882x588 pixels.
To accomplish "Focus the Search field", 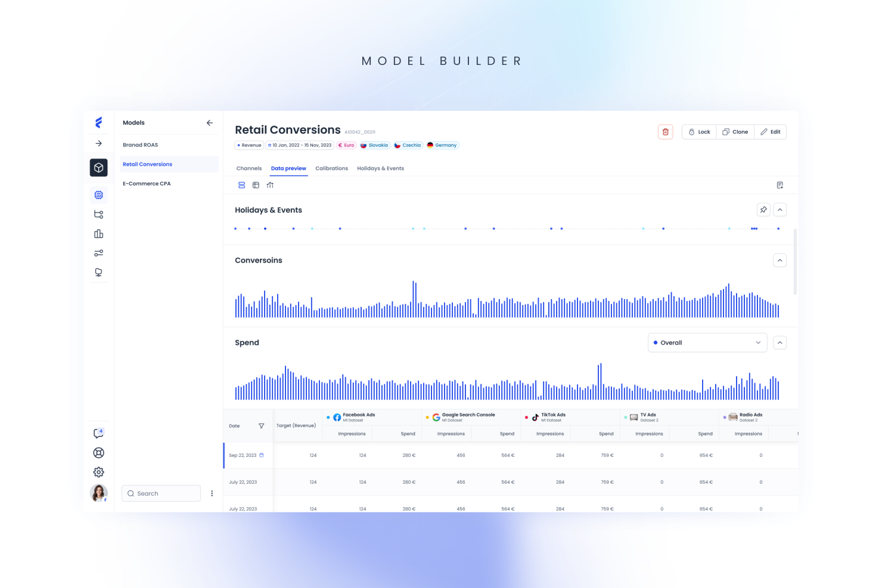I will [161, 493].
